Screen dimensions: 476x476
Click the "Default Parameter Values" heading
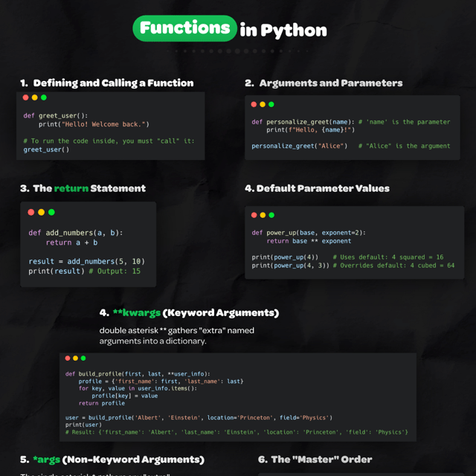pos(318,189)
